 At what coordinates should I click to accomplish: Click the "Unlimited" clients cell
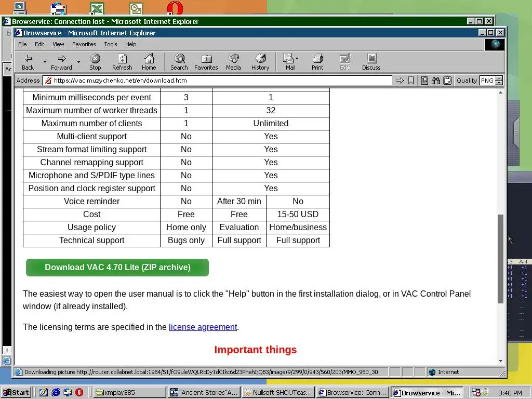(x=271, y=124)
